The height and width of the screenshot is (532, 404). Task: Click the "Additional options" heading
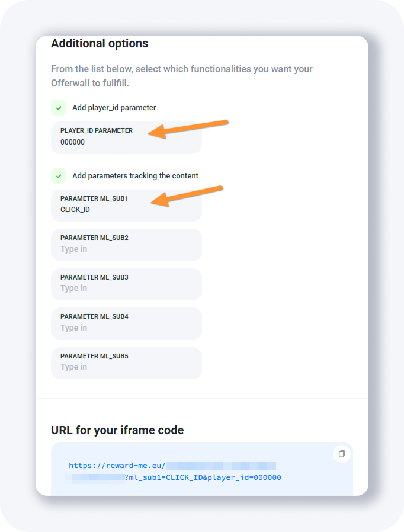(x=100, y=44)
